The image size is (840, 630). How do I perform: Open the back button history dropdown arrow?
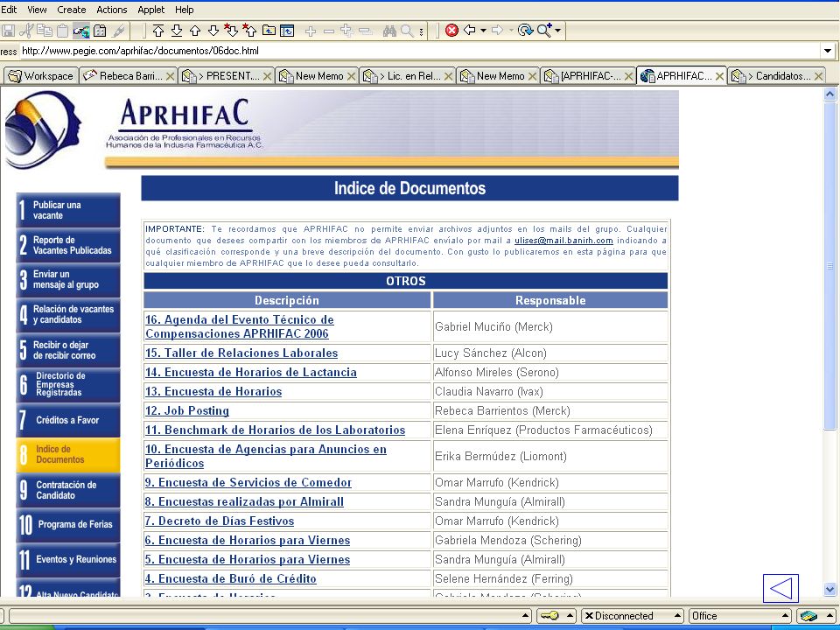pos(483,31)
